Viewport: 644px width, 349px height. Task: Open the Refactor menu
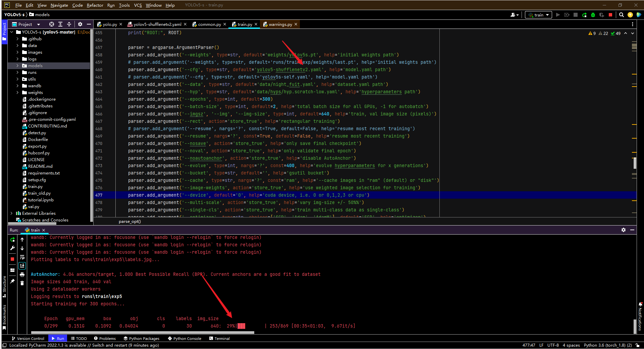95,5
